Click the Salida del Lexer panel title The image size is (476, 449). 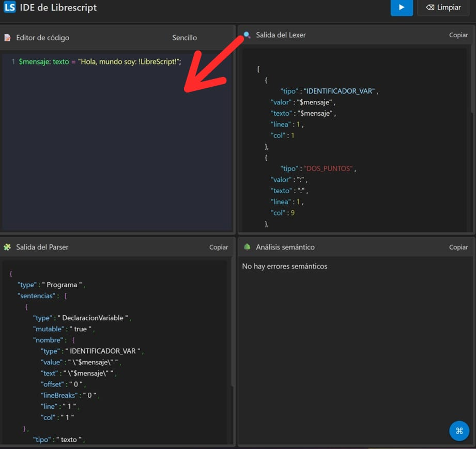(281, 35)
